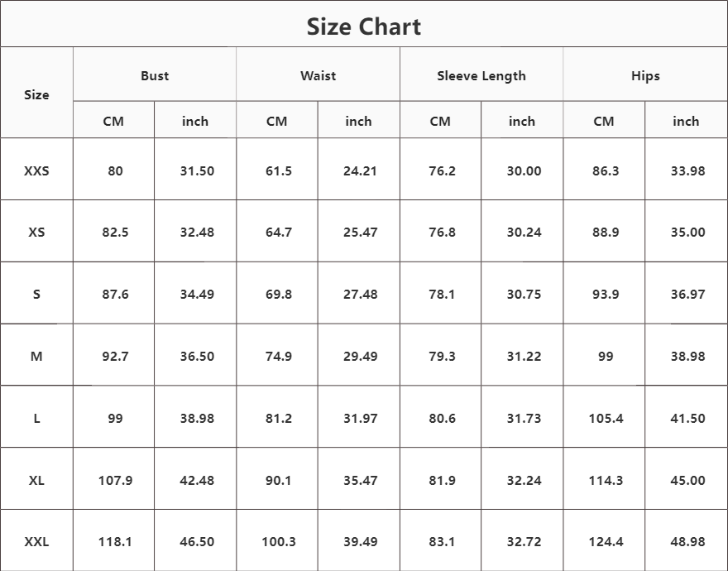Click the 100.3 waist CM cell
Image resolution: width=728 pixels, height=571 pixels.
278,542
